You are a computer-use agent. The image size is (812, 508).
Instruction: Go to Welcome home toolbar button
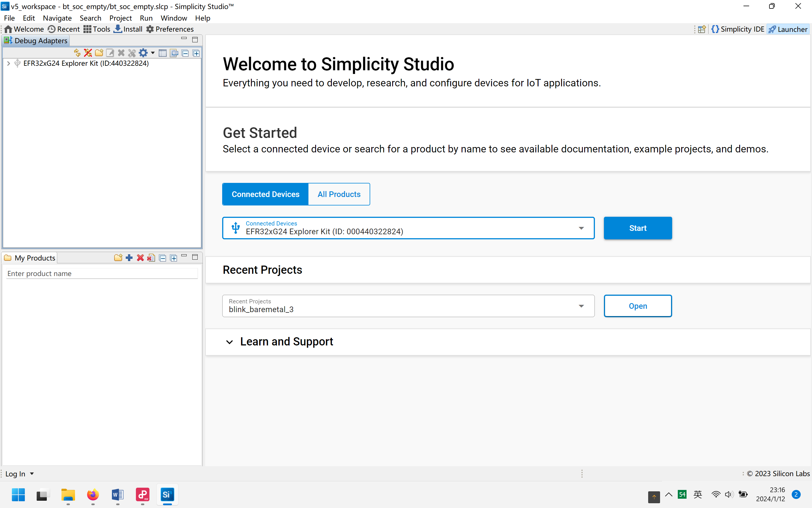pyautogui.click(x=24, y=29)
